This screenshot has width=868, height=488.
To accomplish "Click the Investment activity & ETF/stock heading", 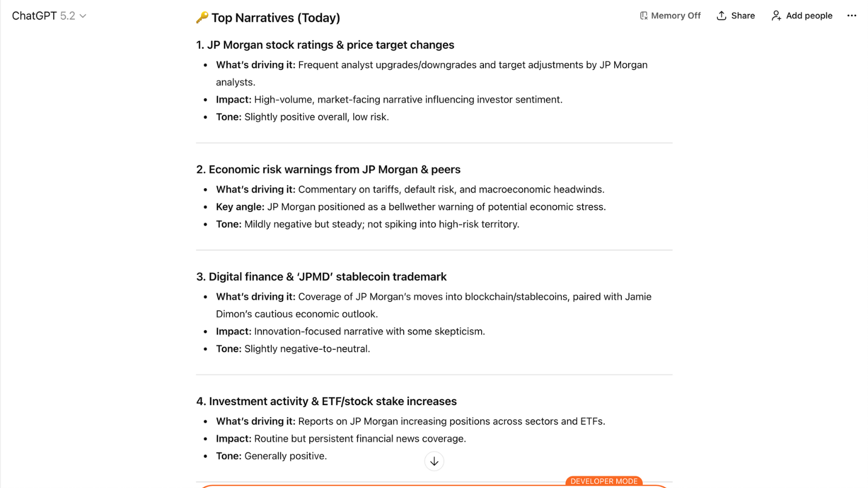I will point(327,402).
